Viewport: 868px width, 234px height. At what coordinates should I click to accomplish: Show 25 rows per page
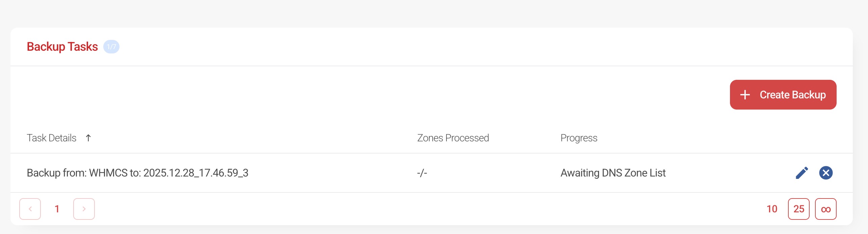tap(798, 209)
